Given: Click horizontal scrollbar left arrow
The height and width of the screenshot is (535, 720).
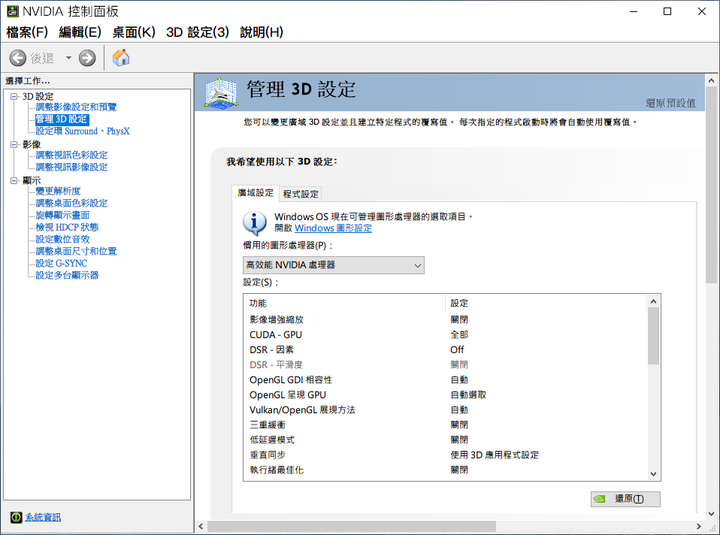Looking at the screenshot, I should coord(201,526).
